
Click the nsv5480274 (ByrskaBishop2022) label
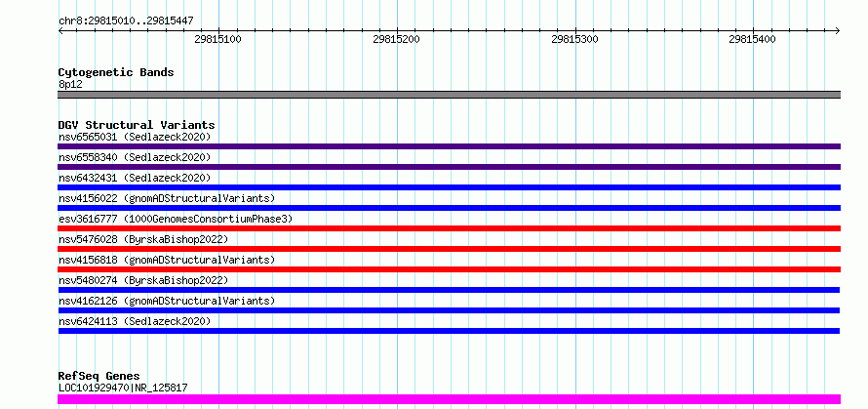pyautogui.click(x=143, y=280)
